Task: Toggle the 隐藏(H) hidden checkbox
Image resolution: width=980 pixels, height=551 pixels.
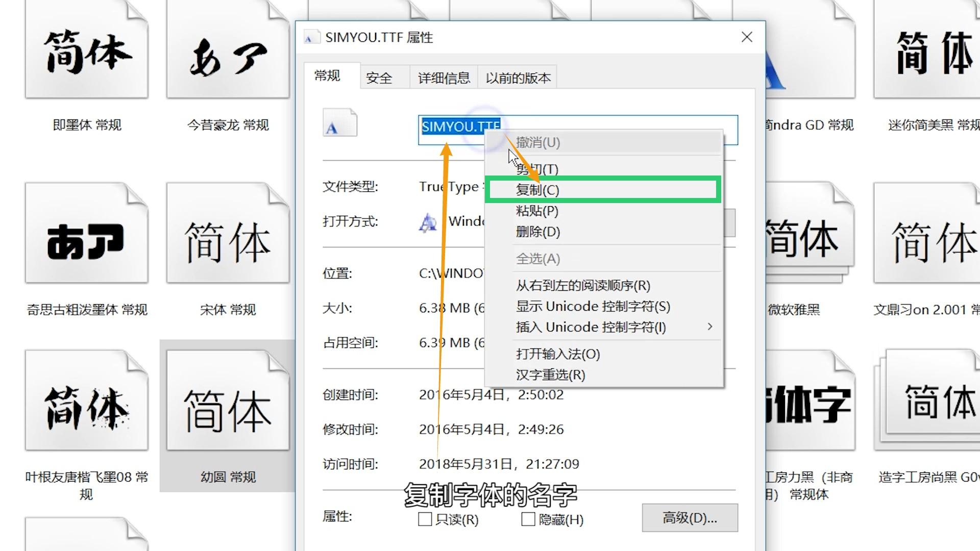Action: coord(528,519)
